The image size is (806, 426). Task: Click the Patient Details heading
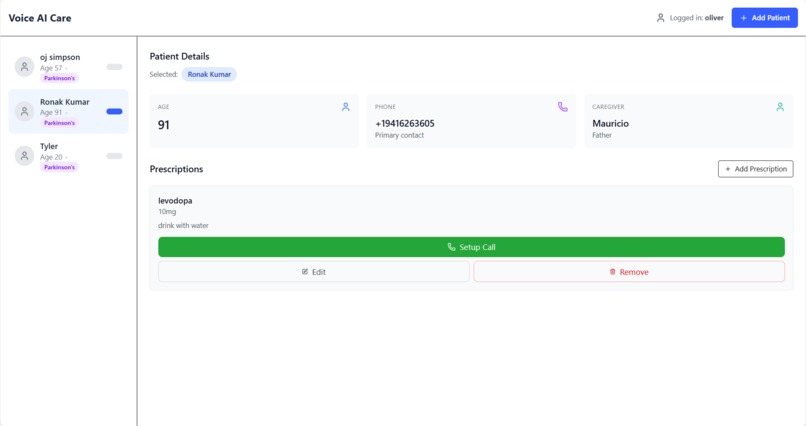pos(179,57)
